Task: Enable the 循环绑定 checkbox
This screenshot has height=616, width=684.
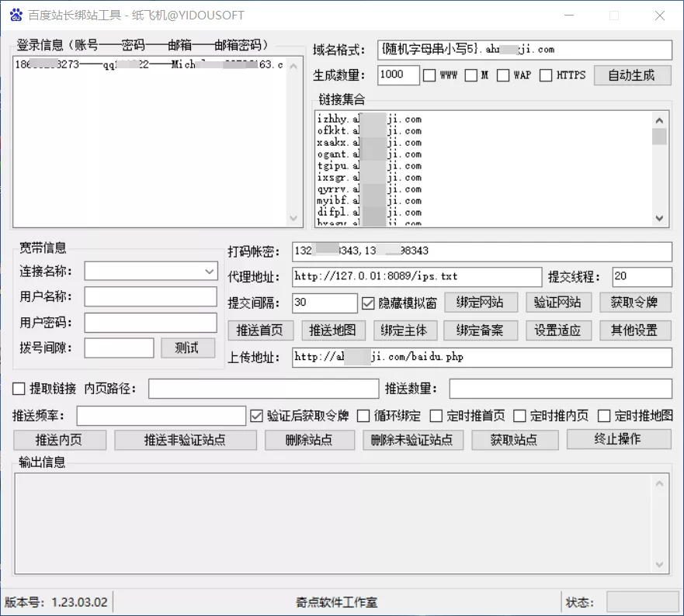Action: click(x=363, y=416)
